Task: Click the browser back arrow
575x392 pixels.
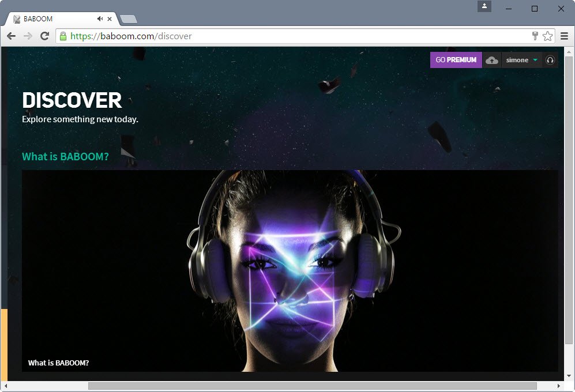Action: (x=12, y=36)
